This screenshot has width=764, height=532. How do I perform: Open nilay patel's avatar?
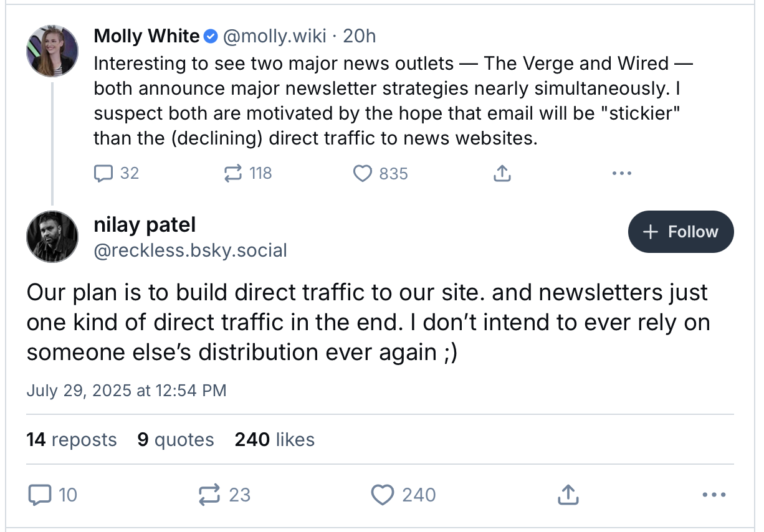(x=52, y=237)
